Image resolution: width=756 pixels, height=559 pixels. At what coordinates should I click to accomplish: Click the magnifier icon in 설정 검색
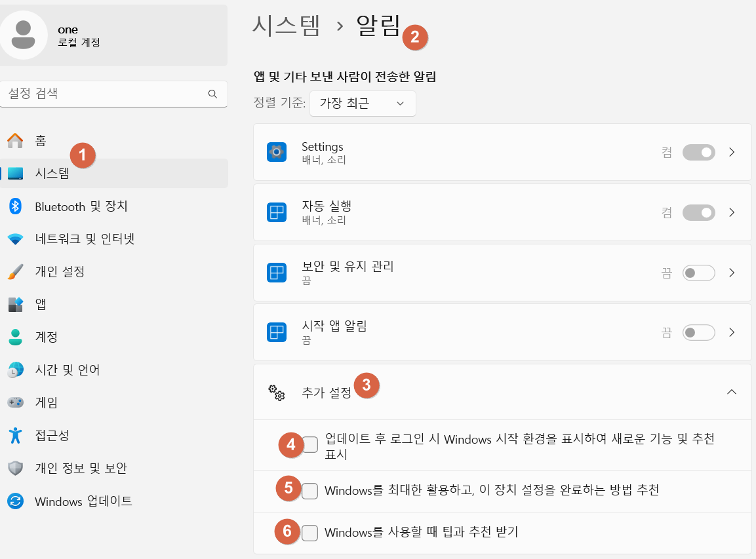[212, 94]
